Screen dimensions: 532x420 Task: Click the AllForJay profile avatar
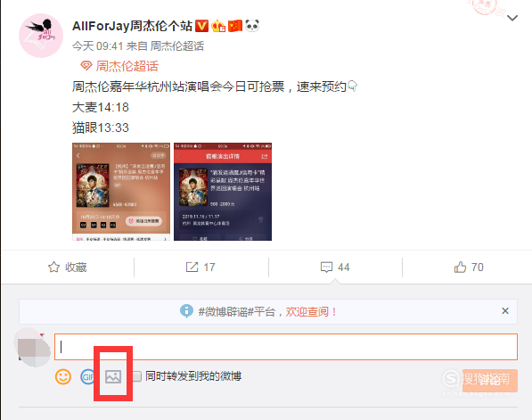point(41,36)
